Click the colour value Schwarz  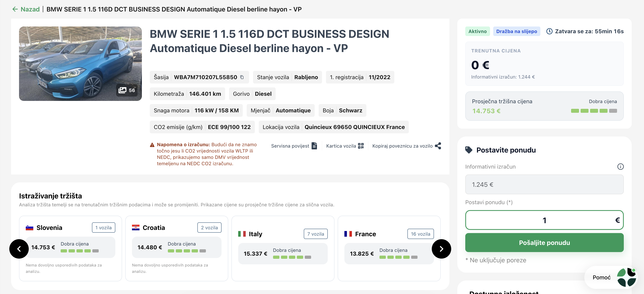pos(351,111)
